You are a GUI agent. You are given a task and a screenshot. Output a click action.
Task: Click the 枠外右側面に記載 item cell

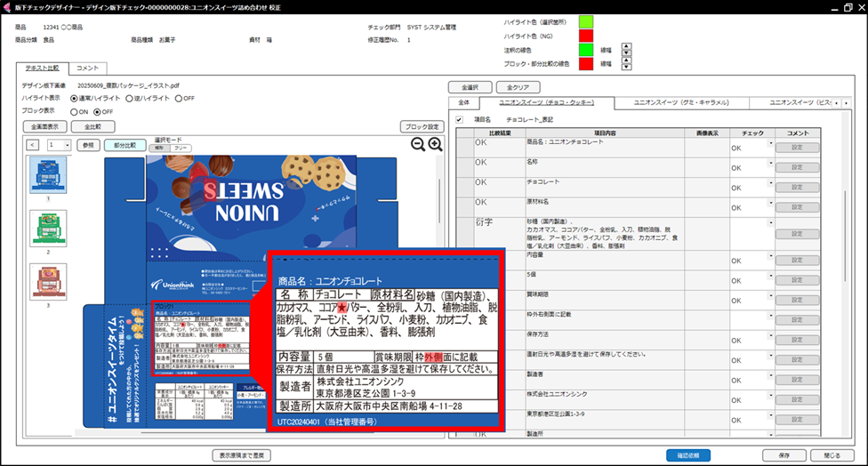pyautogui.click(x=605, y=320)
